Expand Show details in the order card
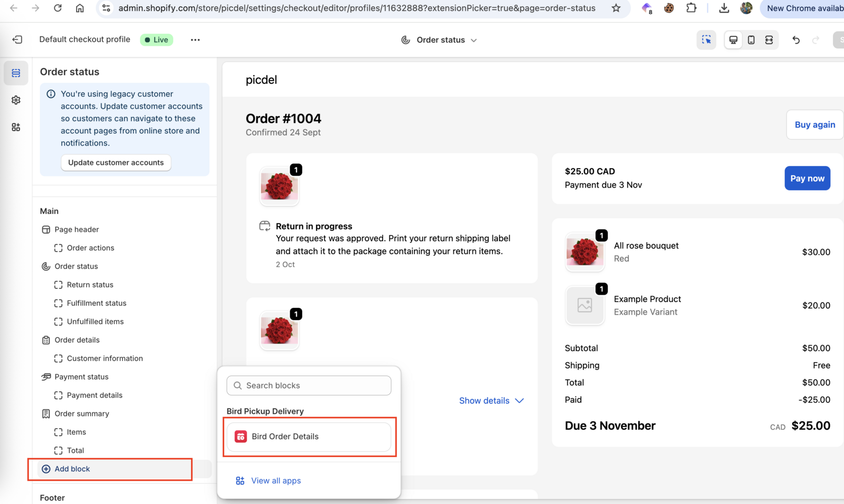844x504 pixels. [491, 401]
